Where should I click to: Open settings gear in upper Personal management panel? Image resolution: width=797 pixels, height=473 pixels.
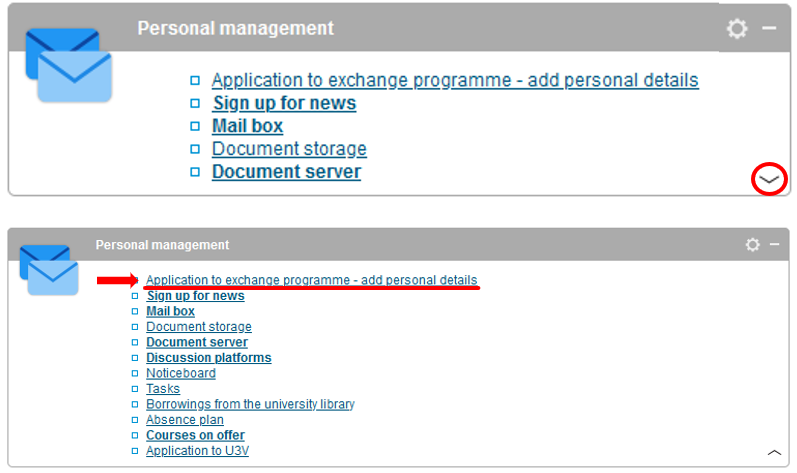[x=737, y=29]
